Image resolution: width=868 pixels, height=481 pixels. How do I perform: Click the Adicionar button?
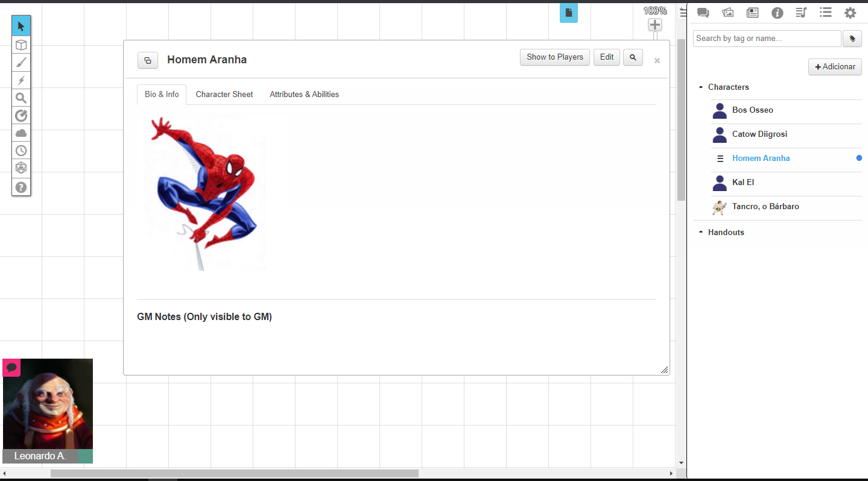(x=835, y=67)
